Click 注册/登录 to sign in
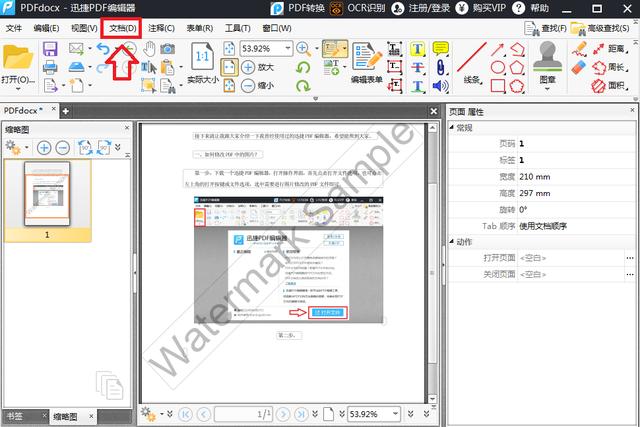 click(x=420, y=8)
